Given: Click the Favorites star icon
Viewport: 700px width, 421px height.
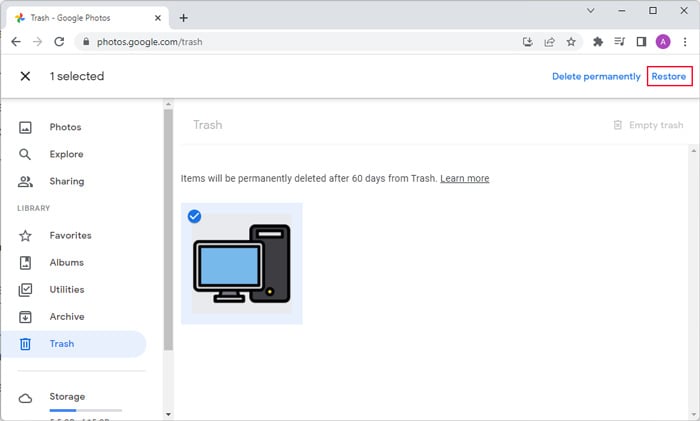Looking at the screenshot, I should pyautogui.click(x=25, y=236).
